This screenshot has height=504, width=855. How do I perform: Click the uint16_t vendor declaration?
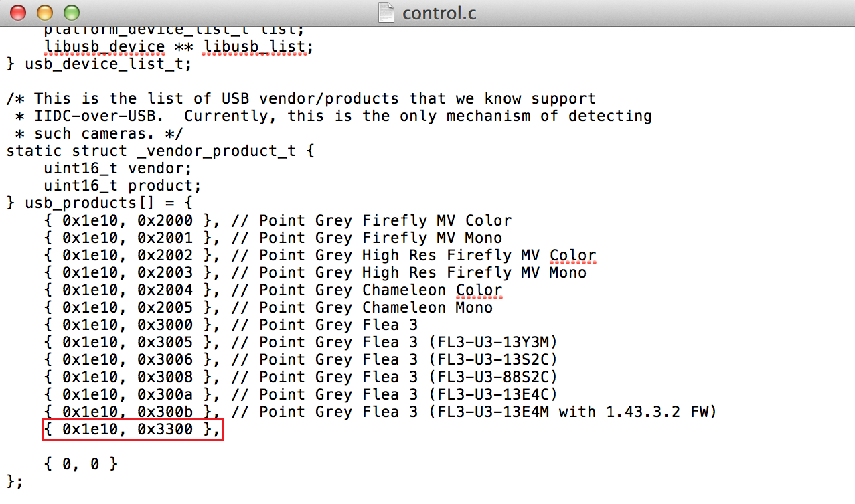click(118, 169)
